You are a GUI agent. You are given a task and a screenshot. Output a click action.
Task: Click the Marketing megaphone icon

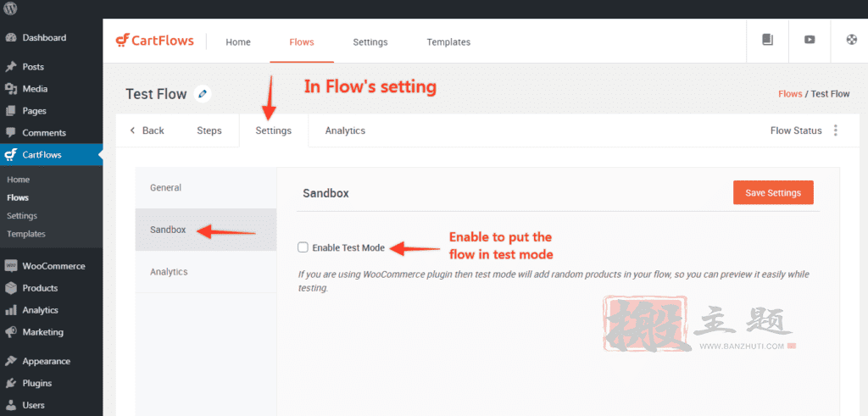click(10, 332)
